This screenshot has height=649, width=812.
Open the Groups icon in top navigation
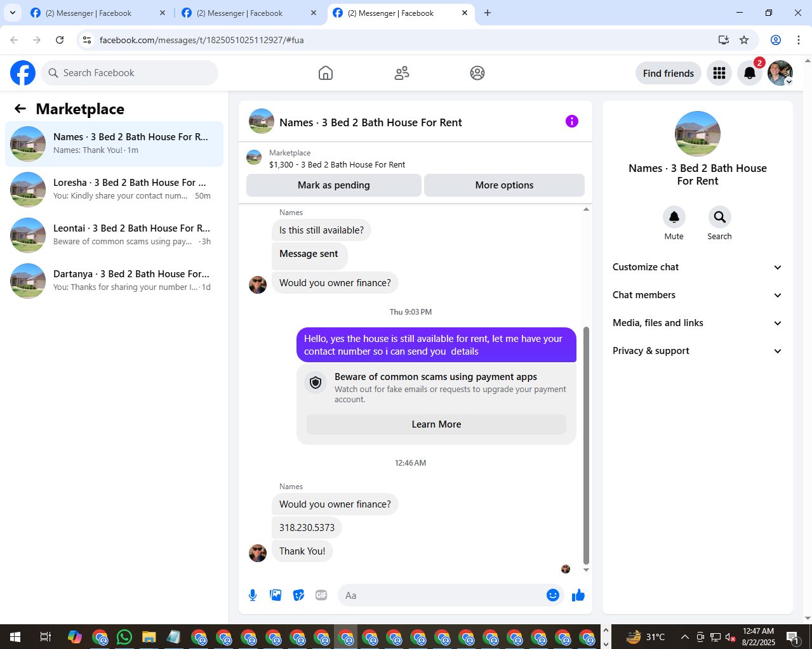(x=477, y=73)
